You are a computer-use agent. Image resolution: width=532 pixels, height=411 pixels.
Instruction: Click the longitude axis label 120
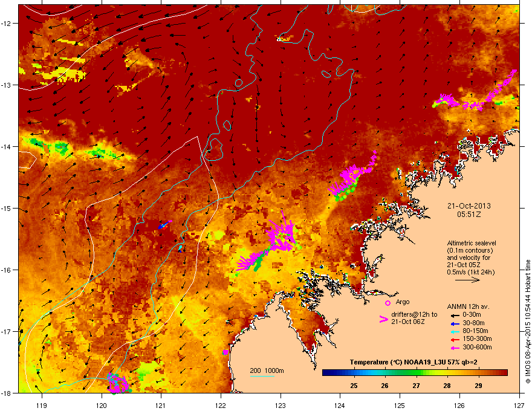tap(101, 405)
